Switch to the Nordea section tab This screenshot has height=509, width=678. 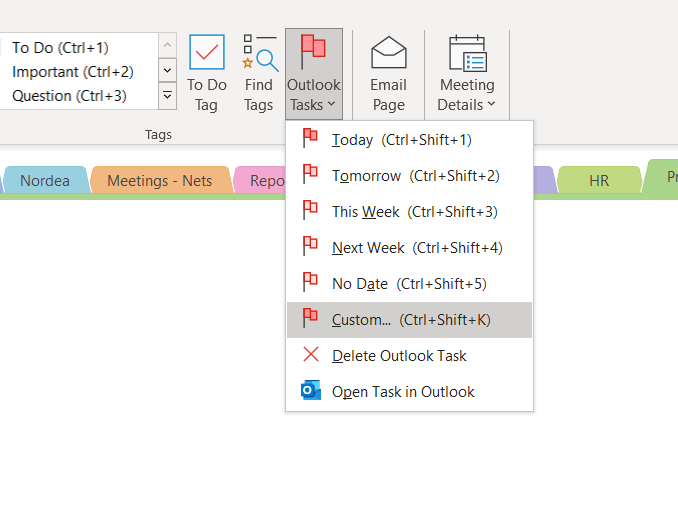pos(45,180)
